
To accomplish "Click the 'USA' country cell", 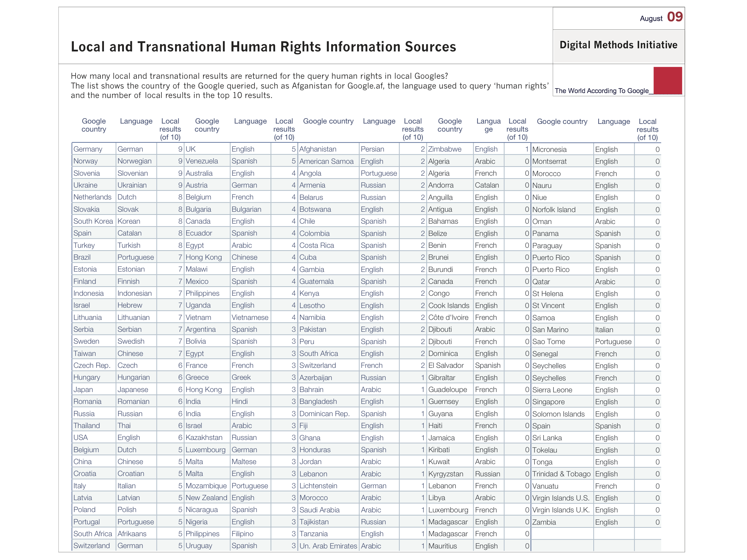I will pyautogui.click(x=94, y=437).
